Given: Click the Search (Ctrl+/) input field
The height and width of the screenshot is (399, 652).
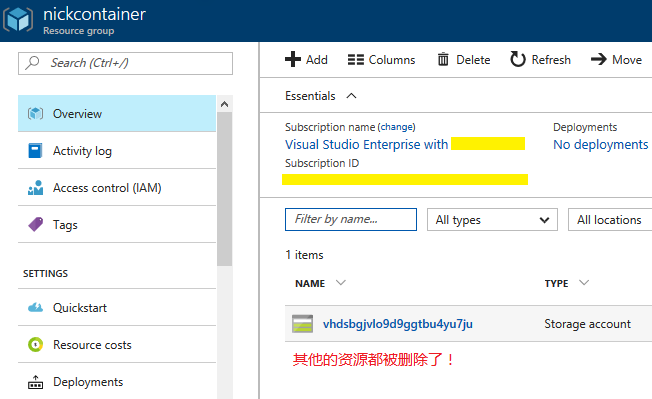Looking at the screenshot, I should 125,63.
